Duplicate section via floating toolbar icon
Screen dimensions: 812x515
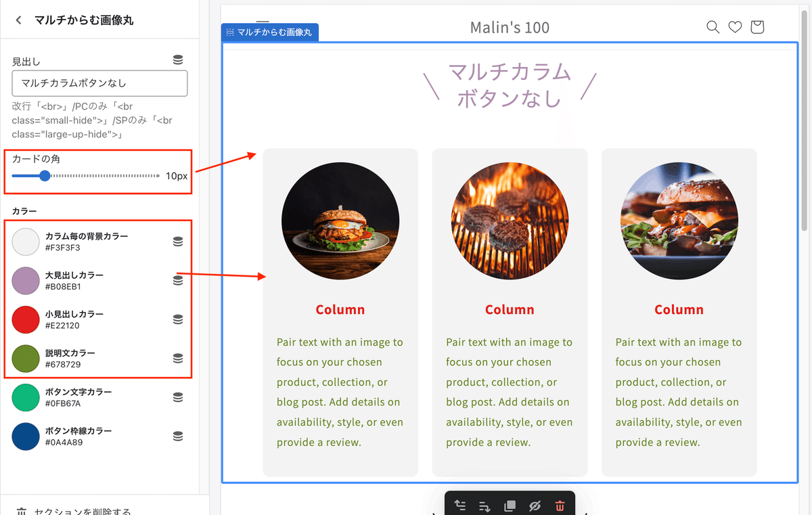point(510,506)
